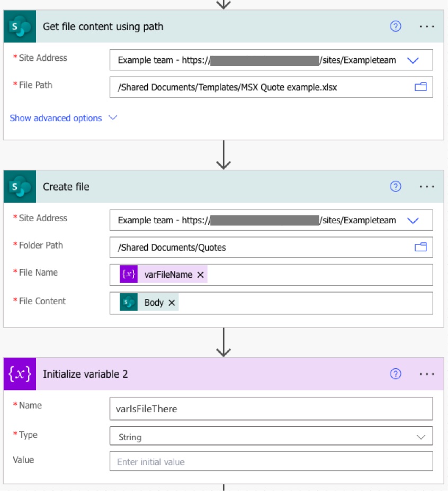Click help icon on Create file action
Screen dimensions: 448x491
tap(395, 186)
